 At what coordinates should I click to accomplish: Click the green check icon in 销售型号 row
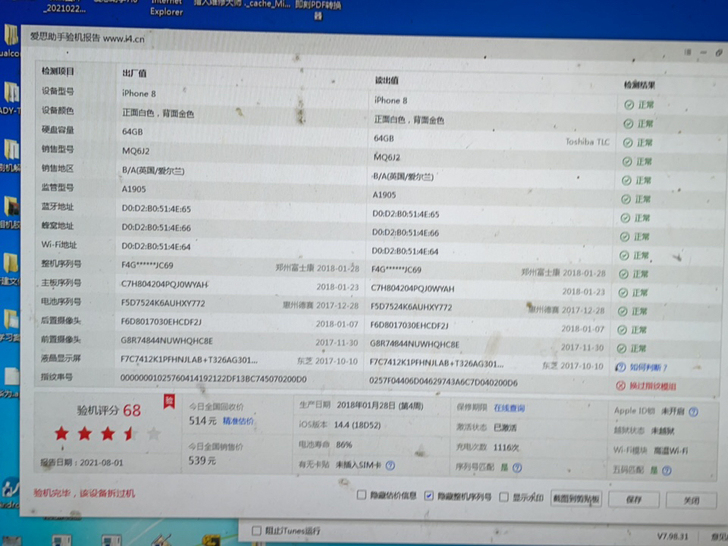click(627, 162)
